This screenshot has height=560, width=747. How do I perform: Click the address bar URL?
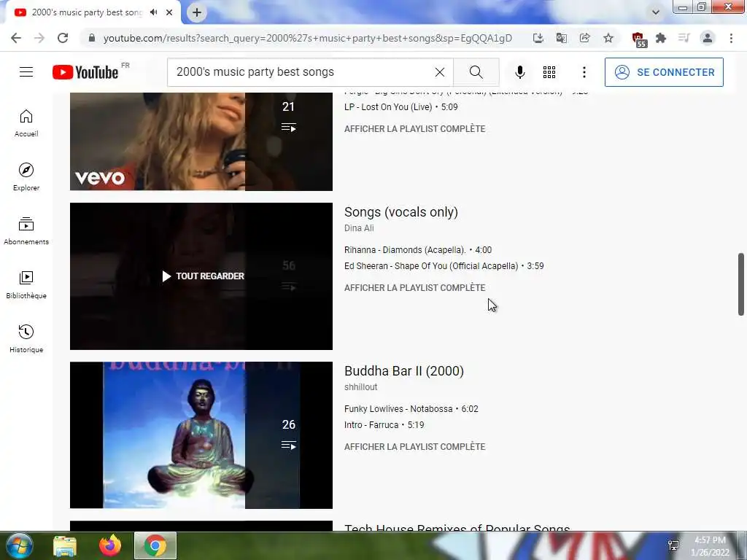click(x=307, y=38)
